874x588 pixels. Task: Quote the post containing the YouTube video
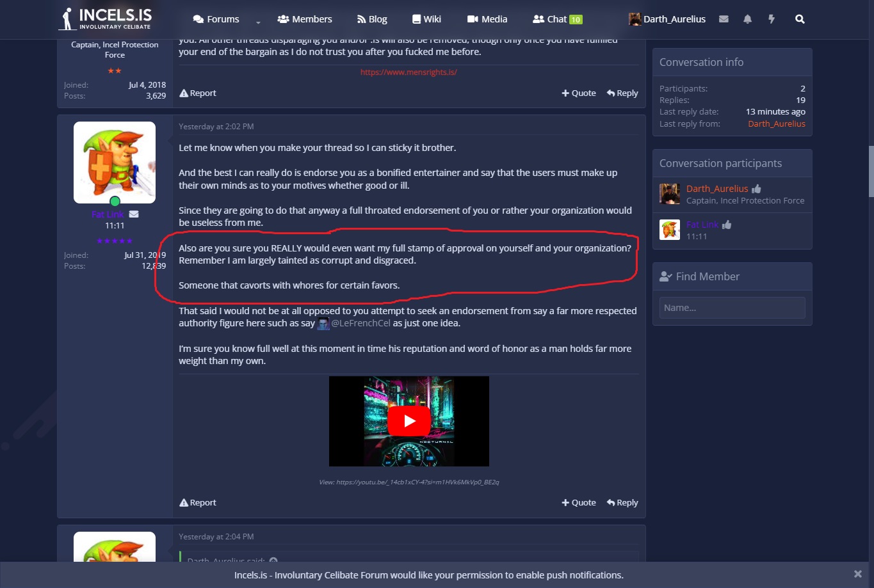(579, 502)
